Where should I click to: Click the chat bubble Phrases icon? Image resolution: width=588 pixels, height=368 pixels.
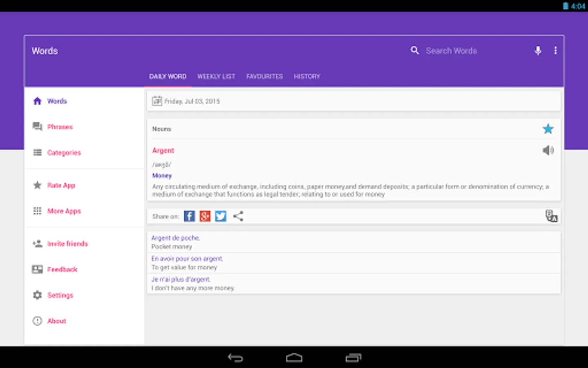[x=37, y=127]
